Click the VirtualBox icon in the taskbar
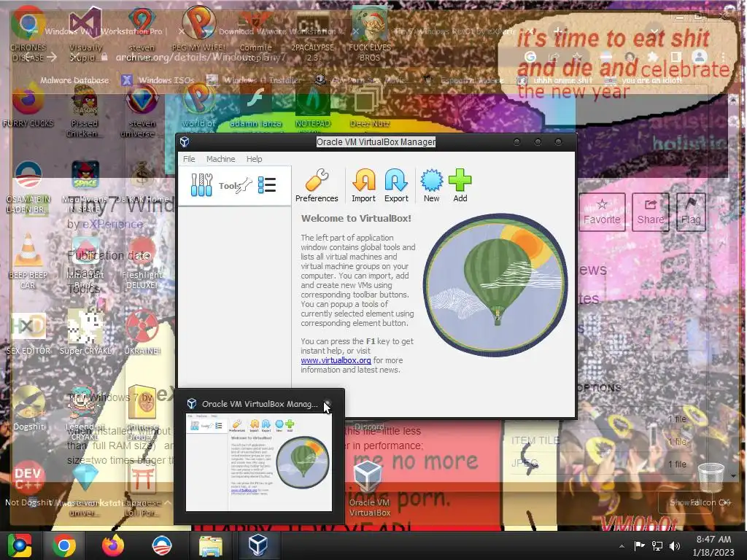The image size is (747, 560). click(x=258, y=545)
